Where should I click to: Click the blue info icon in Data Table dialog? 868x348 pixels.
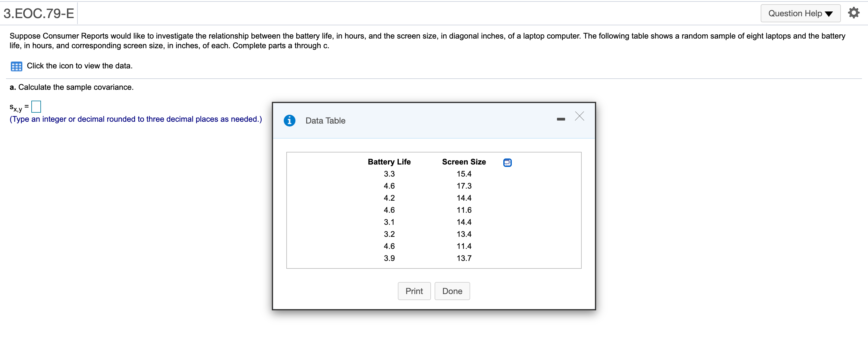[290, 121]
